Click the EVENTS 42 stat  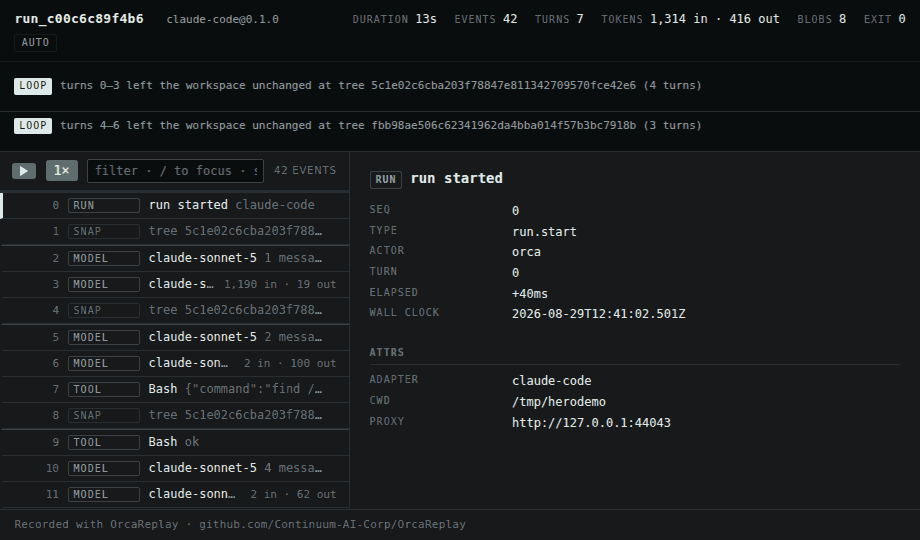[x=486, y=19]
